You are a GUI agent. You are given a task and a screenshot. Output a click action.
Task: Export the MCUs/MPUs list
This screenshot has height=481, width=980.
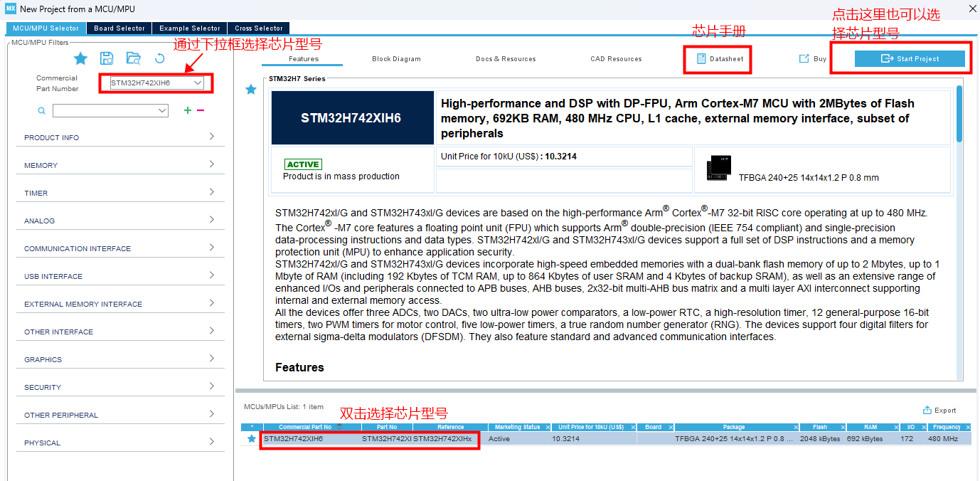tap(939, 411)
